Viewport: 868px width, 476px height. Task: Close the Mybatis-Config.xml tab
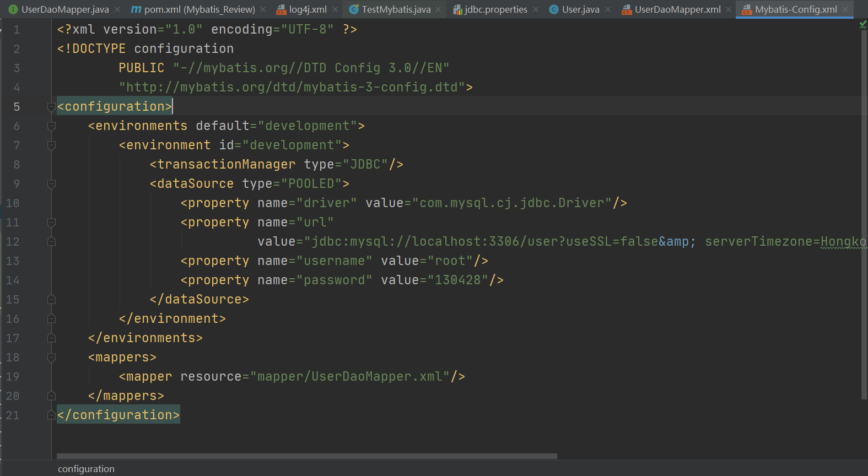click(845, 9)
